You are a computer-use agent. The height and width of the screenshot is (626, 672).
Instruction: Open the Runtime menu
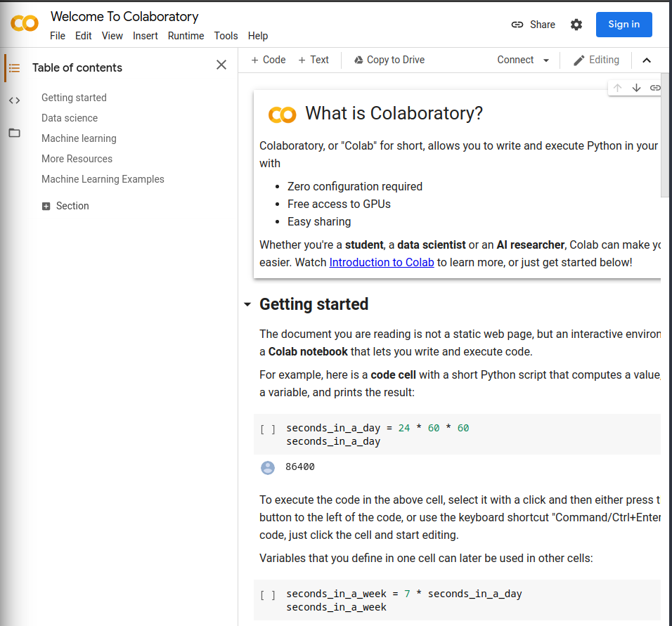point(186,36)
